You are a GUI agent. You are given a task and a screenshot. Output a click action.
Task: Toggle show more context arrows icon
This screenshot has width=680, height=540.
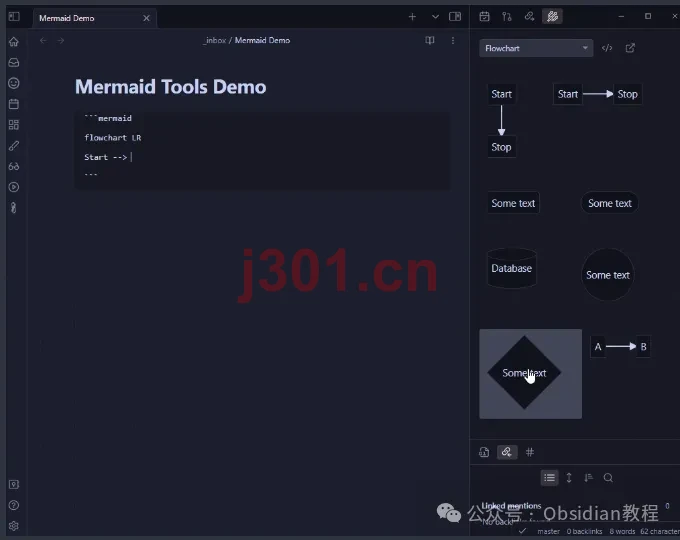[569, 478]
